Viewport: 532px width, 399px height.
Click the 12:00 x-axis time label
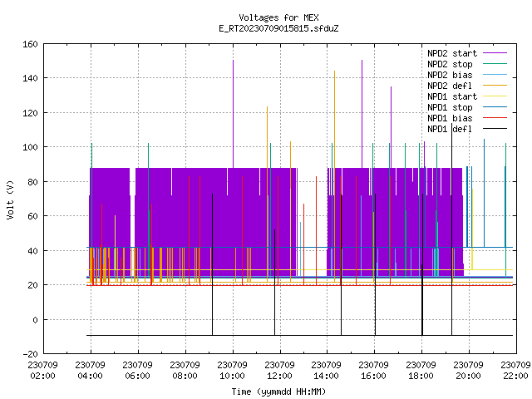[279, 376]
